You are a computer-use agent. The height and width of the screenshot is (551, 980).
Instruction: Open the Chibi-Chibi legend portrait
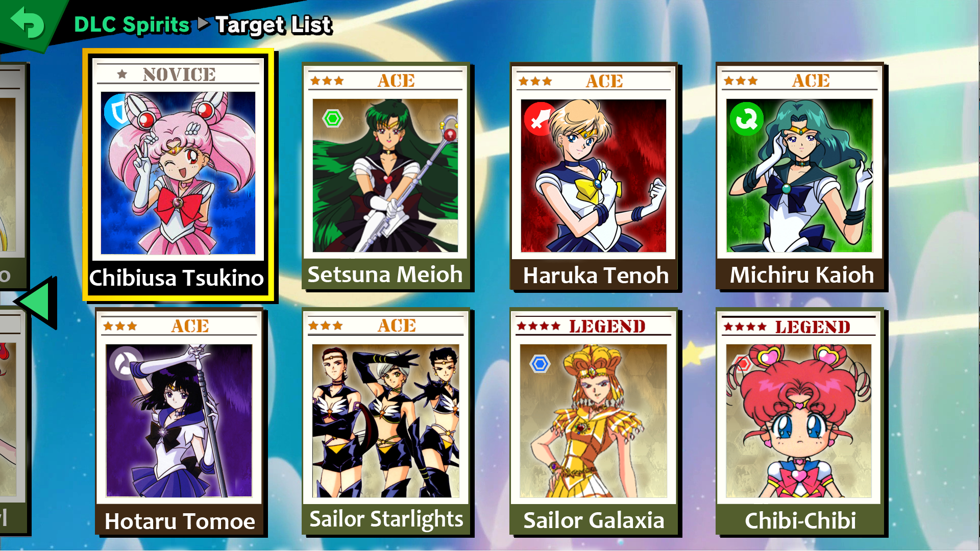(799, 420)
